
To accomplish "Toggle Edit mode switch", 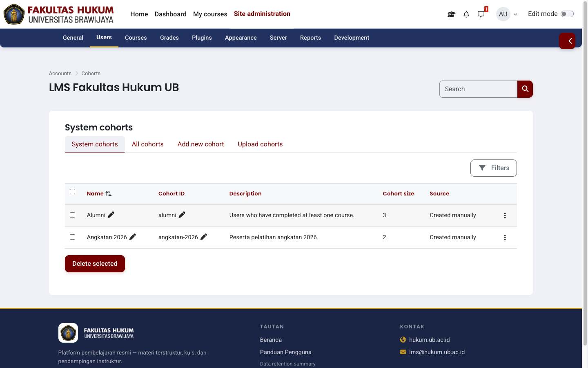I will [567, 14].
